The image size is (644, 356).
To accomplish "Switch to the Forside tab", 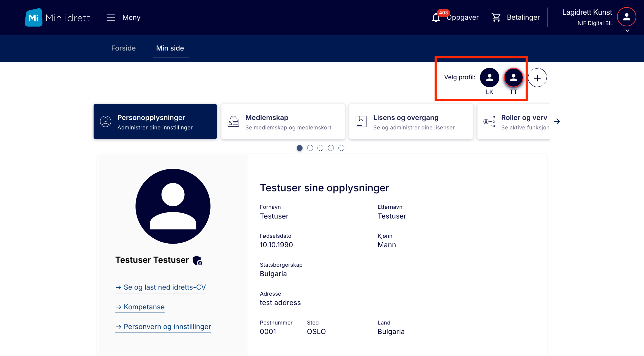I will [123, 48].
